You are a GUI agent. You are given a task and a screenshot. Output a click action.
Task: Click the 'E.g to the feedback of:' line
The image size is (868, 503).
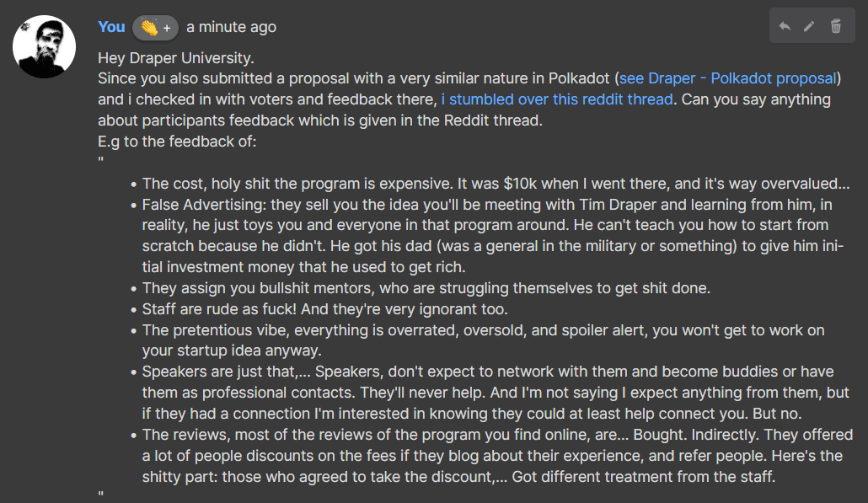[x=177, y=142]
